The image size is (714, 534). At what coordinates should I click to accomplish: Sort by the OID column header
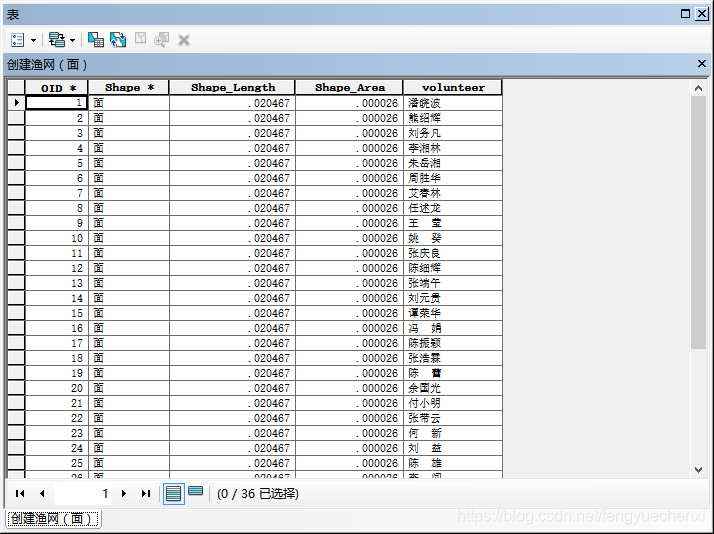click(56, 87)
